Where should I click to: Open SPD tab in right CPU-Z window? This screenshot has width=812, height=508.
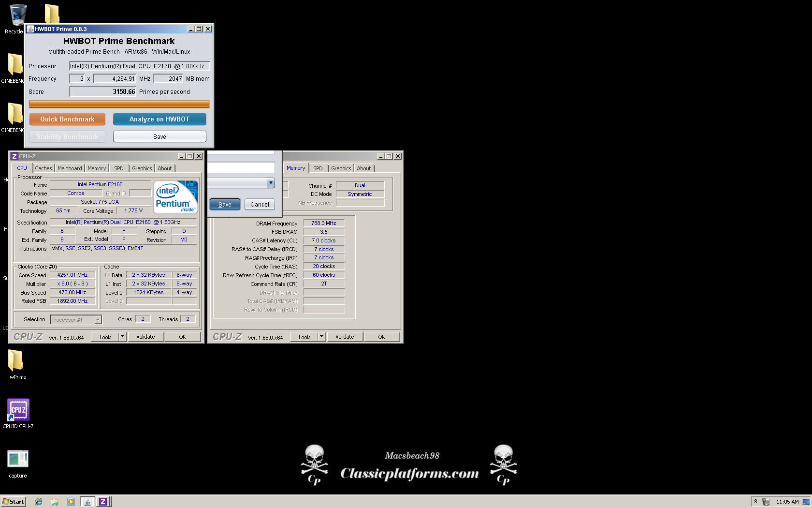point(318,168)
